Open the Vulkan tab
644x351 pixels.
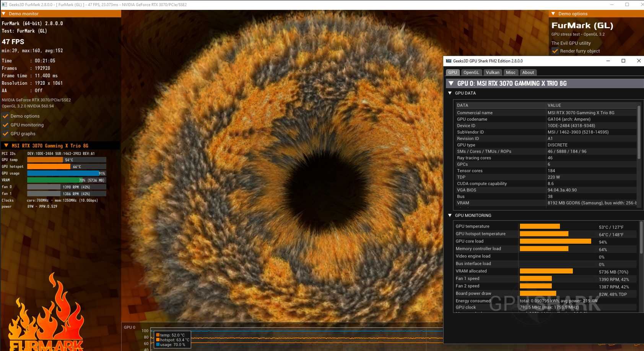[492, 72]
